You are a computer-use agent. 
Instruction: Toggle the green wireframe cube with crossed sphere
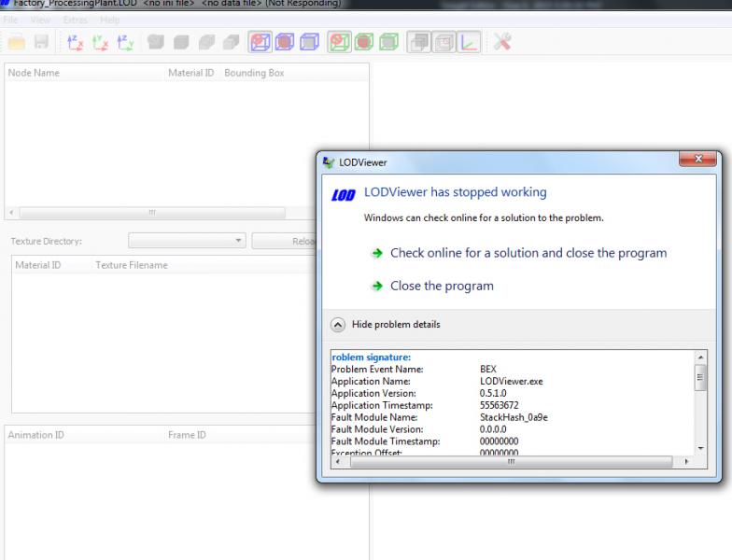340,42
